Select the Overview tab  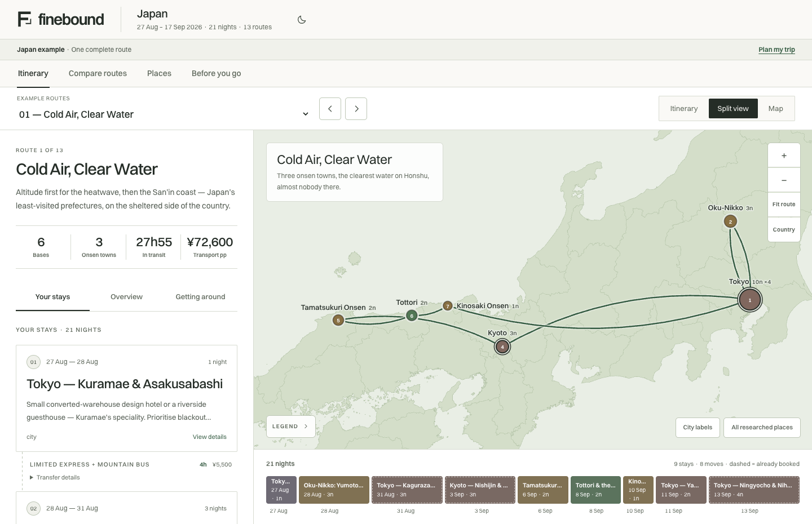[x=126, y=297]
